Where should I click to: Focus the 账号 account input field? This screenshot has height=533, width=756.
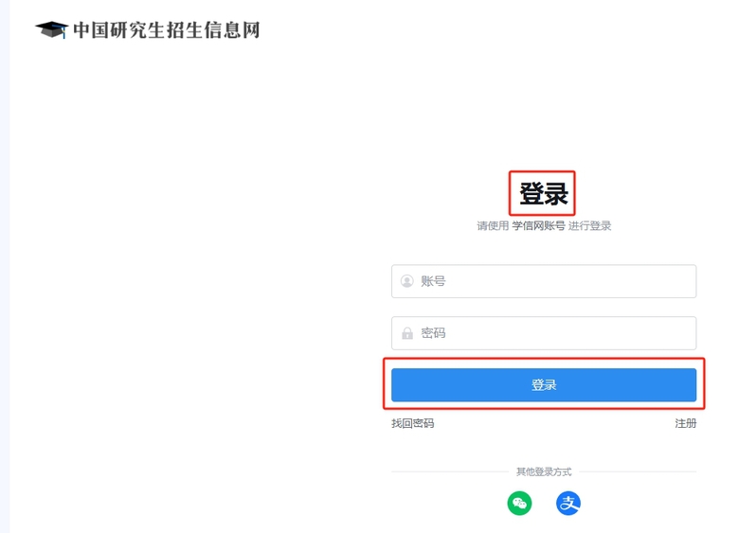tap(554, 281)
